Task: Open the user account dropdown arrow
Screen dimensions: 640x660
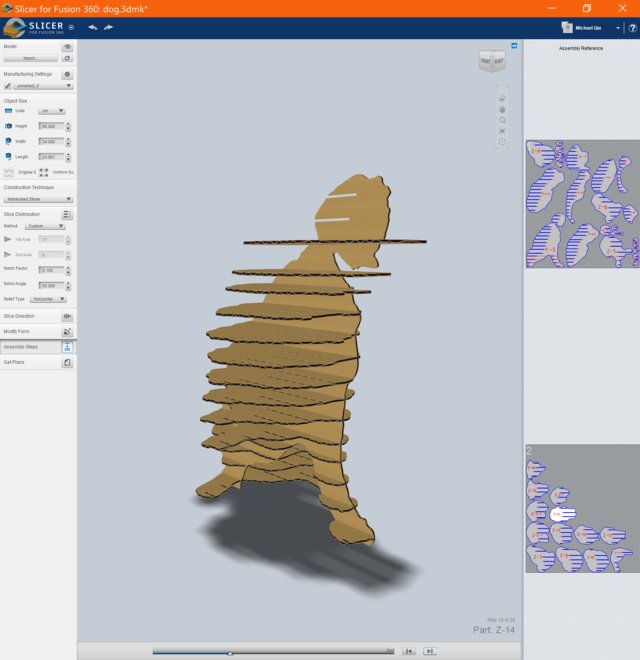Action: [x=618, y=28]
